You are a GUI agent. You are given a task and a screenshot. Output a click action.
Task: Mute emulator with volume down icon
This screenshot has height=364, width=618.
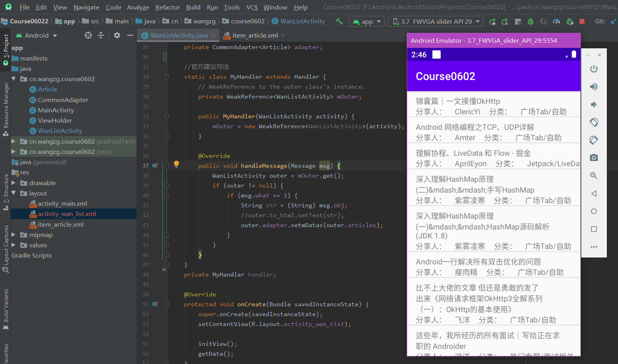point(594,104)
